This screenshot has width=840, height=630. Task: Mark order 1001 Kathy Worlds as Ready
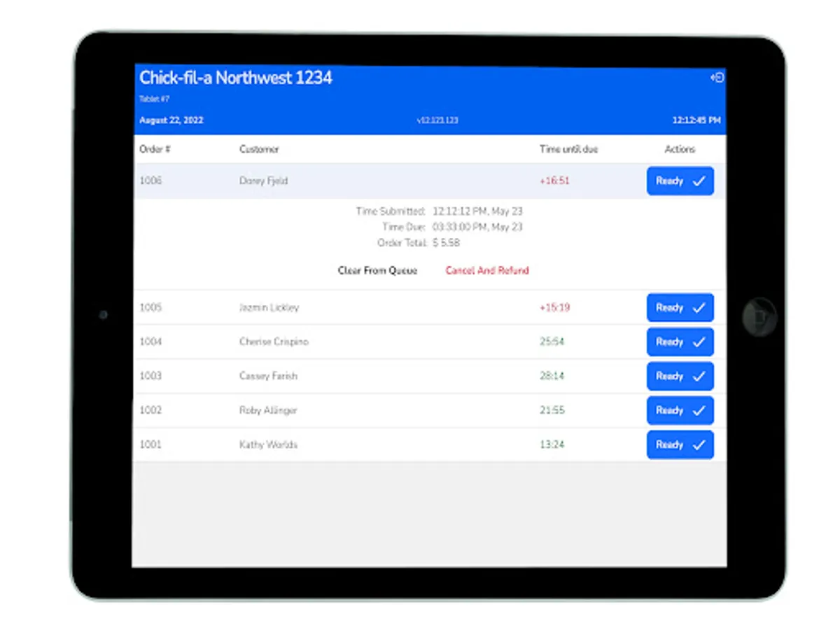(680, 444)
